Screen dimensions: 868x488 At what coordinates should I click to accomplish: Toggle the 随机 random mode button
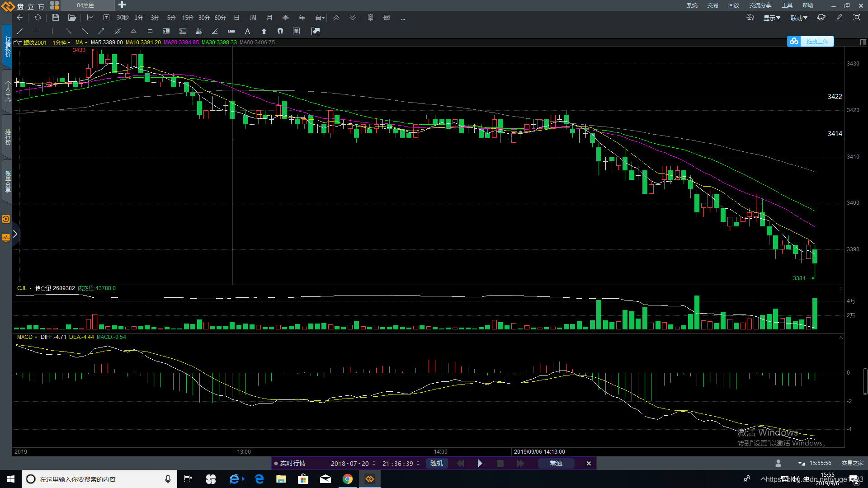click(436, 464)
